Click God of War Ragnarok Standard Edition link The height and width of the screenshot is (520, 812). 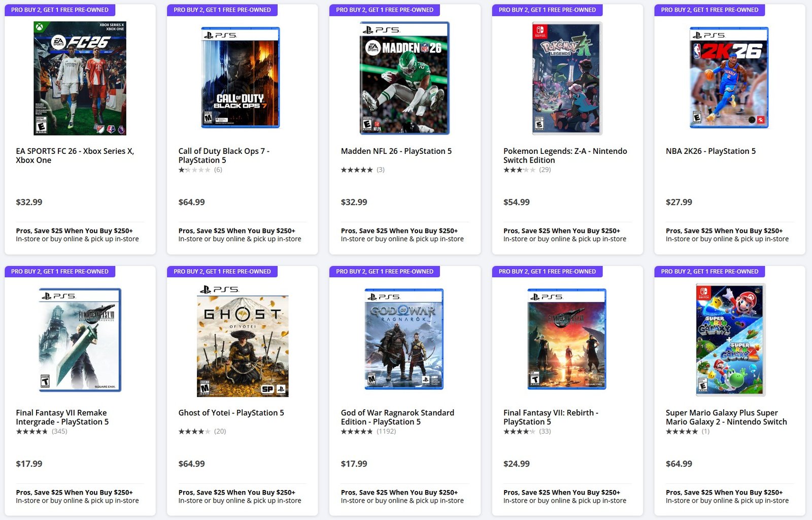(397, 417)
